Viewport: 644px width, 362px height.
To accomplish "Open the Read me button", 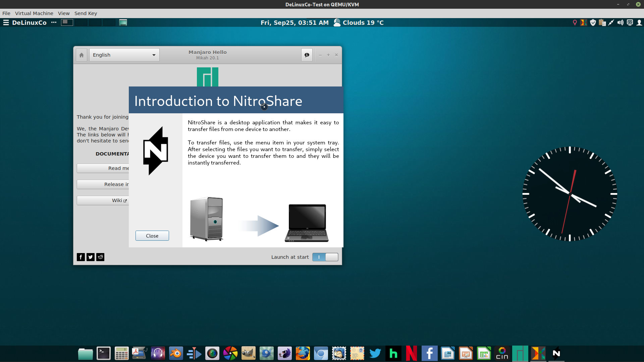I will [103, 168].
